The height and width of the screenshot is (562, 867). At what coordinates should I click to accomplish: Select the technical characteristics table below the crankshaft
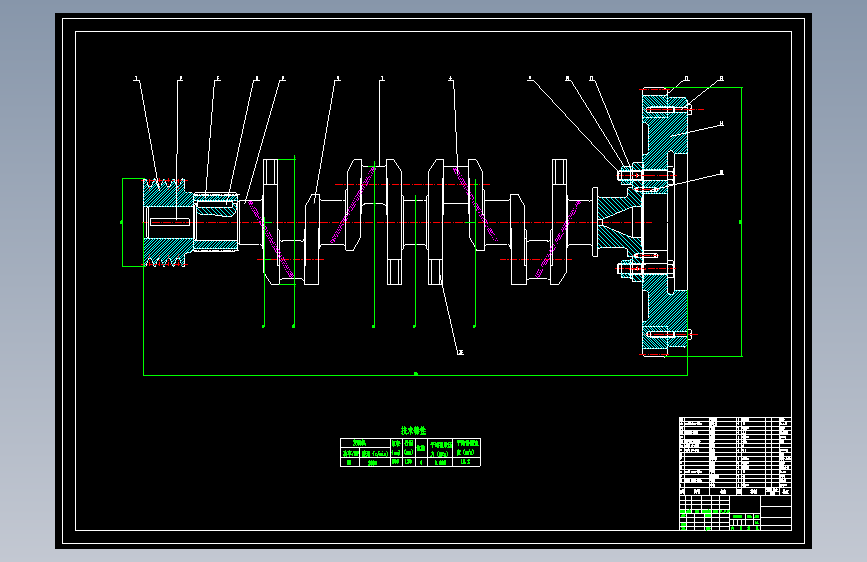click(x=410, y=452)
